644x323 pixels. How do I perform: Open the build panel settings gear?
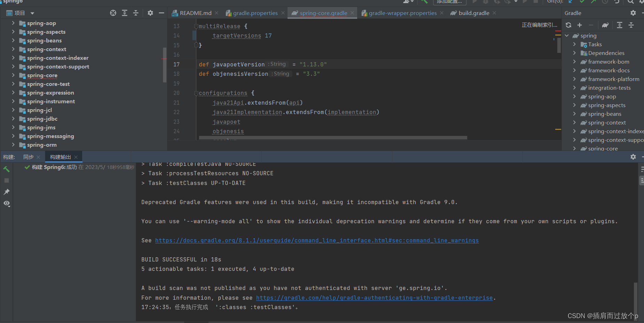tap(633, 157)
